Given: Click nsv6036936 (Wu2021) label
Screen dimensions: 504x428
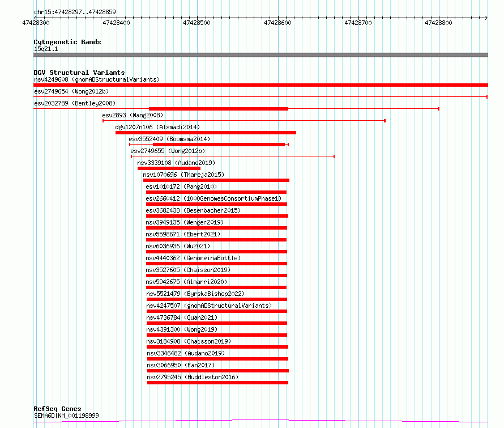Looking at the screenshot, I should click(x=178, y=246).
